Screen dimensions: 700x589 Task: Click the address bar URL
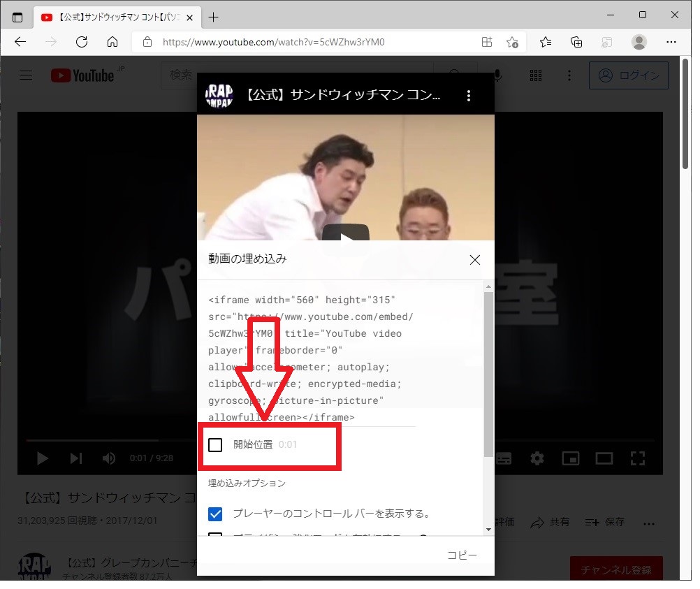(273, 43)
